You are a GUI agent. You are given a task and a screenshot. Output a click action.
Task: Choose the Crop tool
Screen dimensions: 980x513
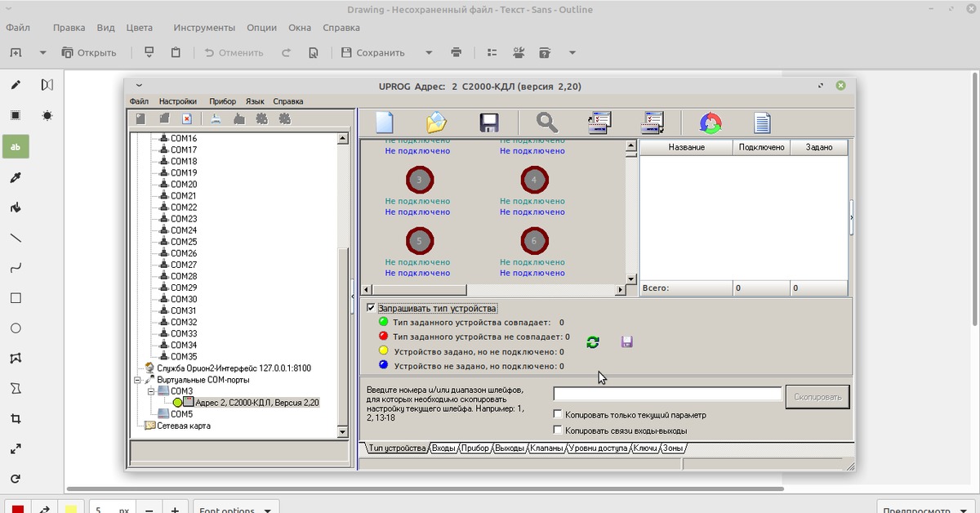tap(16, 418)
